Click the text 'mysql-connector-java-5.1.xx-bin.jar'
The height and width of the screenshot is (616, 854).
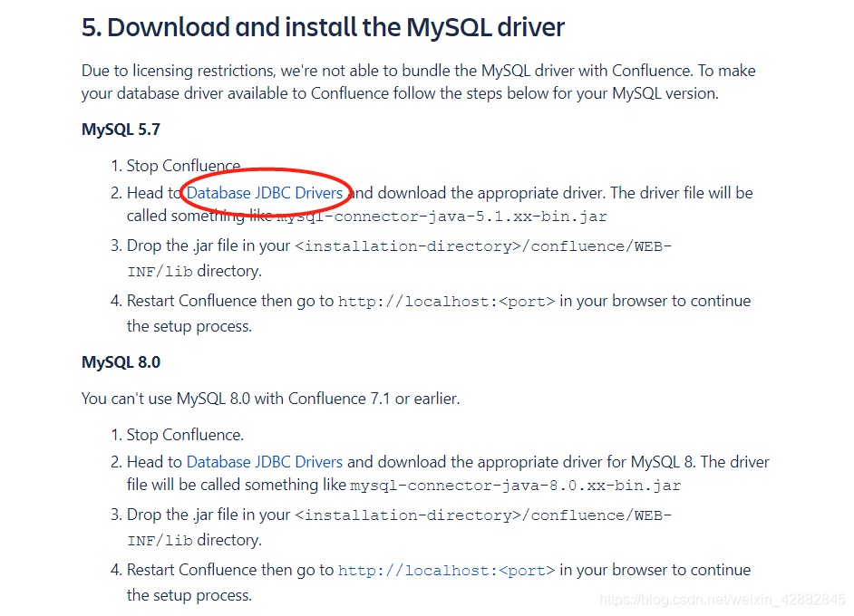[442, 217]
